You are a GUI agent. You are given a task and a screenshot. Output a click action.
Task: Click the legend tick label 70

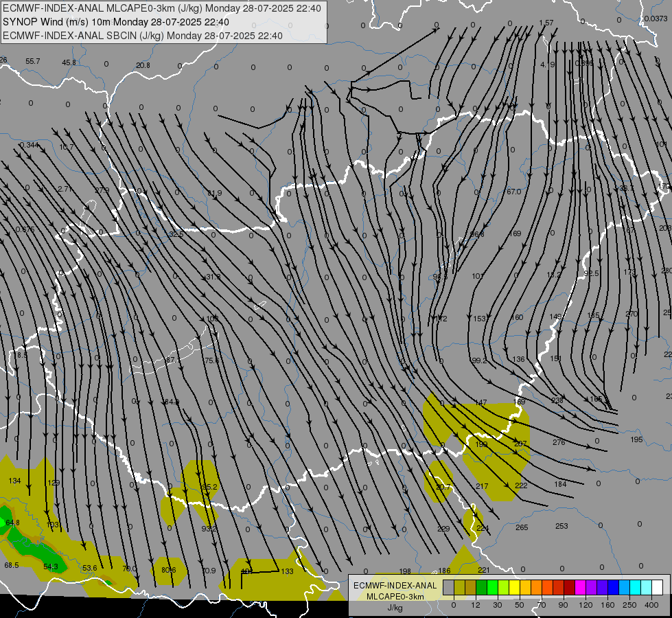pyautogui.click(x=541, y=605)
